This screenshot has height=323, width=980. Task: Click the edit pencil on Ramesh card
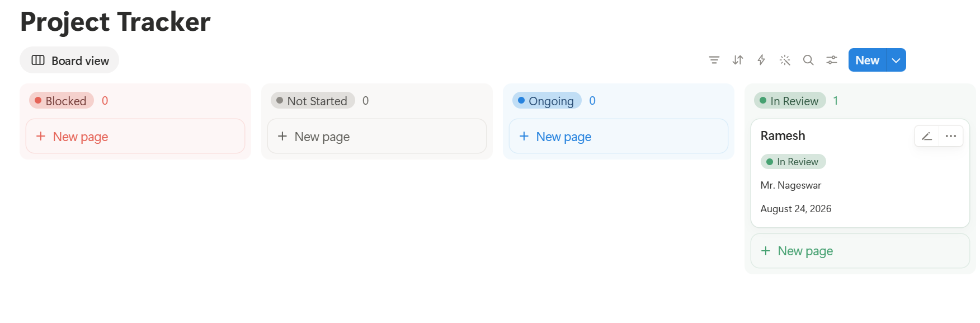(x=927, y=136)
